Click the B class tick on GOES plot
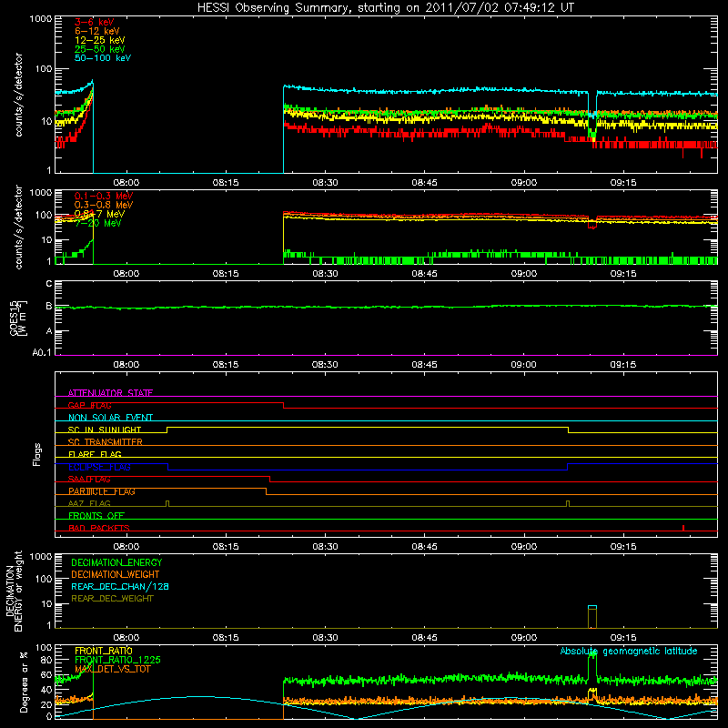The image size is (728, 728). (x=49, y=307)
